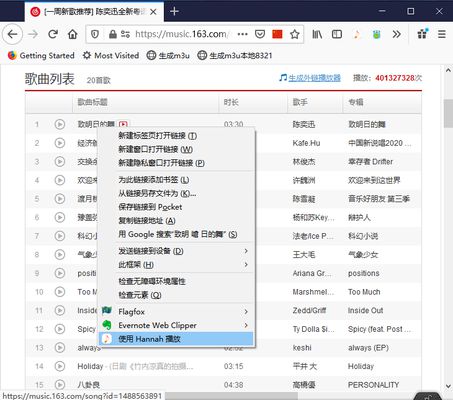Expand 发送链接到设备 submenu

click(x=177, y=251)
